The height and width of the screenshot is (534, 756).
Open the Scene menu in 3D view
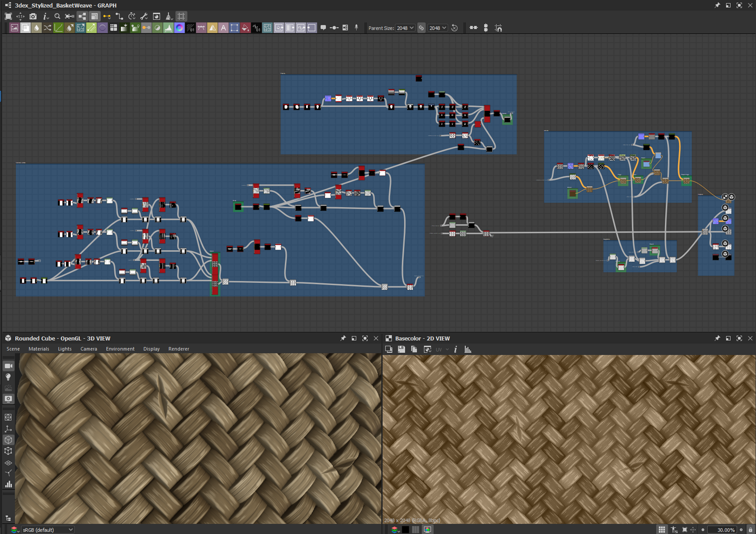[13, 349]
